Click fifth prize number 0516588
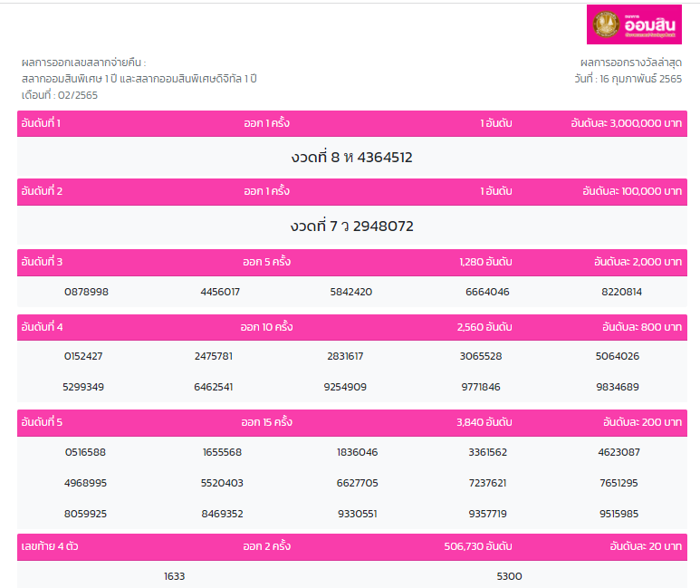This screenshot has height=588, width=700. [x=85, y=452]
